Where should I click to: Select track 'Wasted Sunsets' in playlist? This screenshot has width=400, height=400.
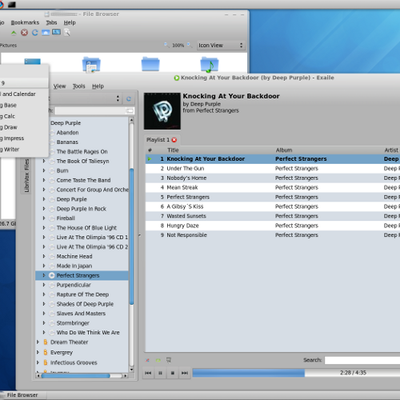click(273, 216)
